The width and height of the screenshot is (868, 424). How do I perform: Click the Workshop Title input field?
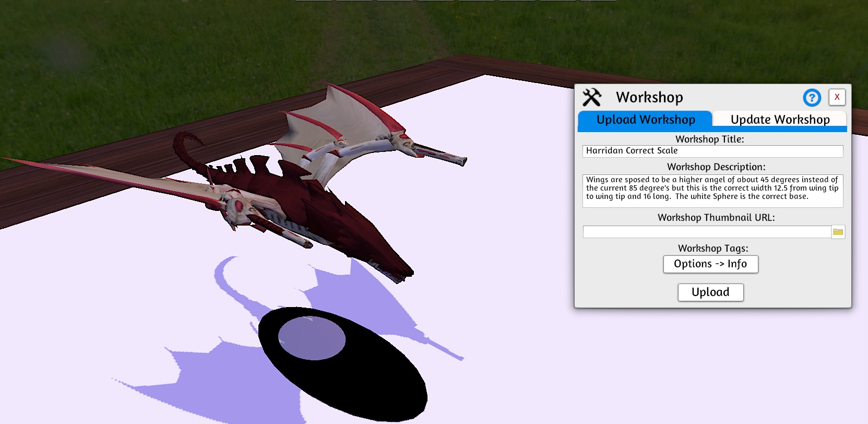712,151
